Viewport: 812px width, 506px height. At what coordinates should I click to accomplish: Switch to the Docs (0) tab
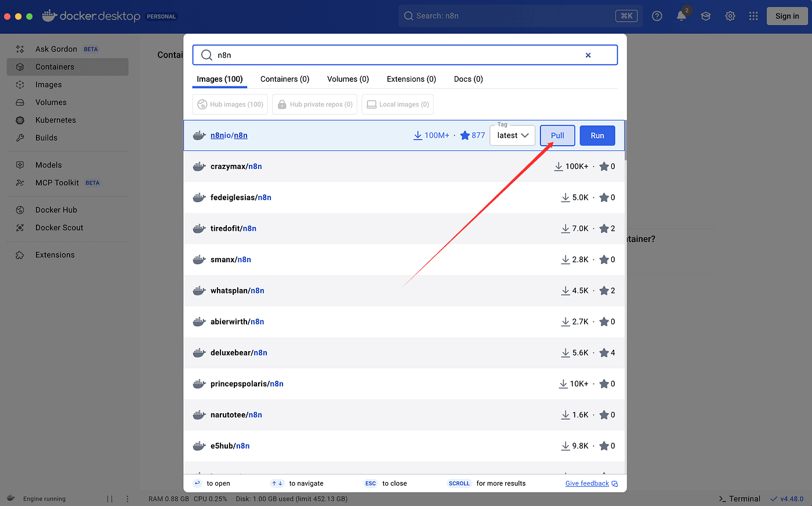[x=468, y=79]
